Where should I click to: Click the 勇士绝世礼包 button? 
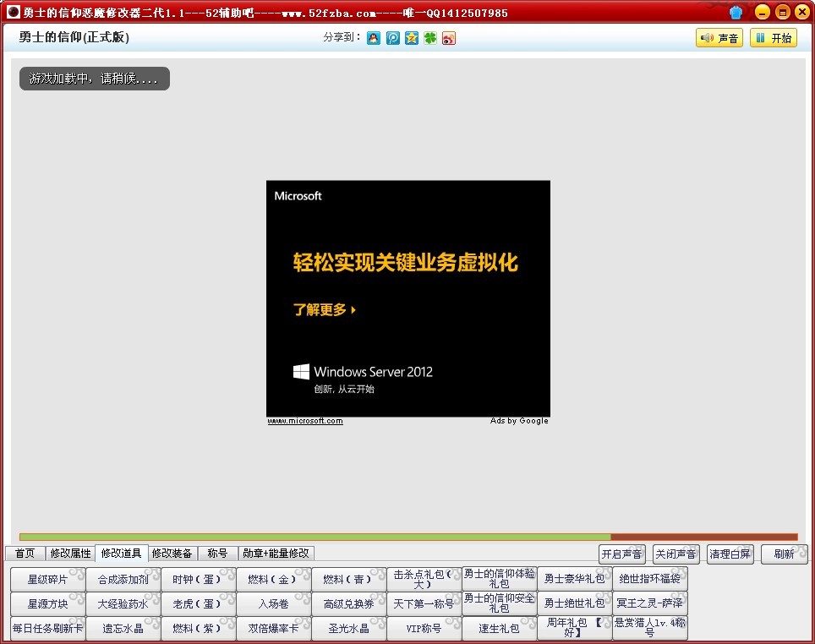point(575,603)
